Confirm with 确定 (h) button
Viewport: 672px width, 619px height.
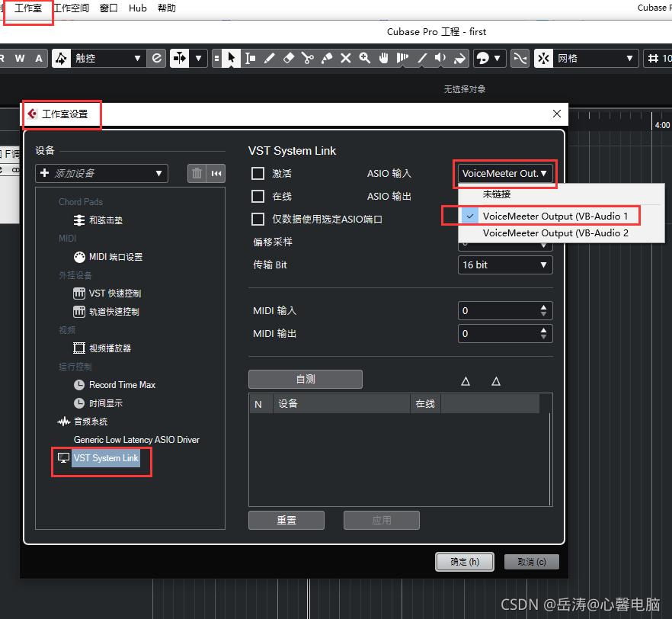pyautogui.click(x=465, y=562)
